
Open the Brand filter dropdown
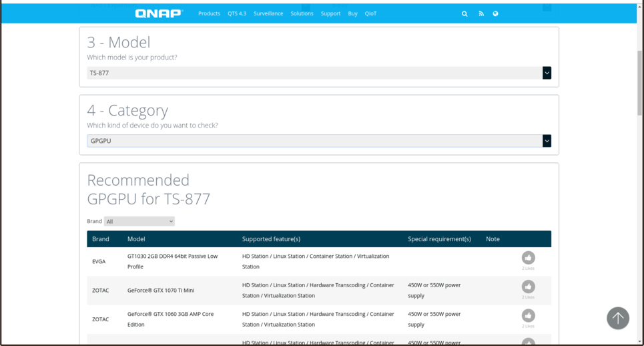click(139, 222)
